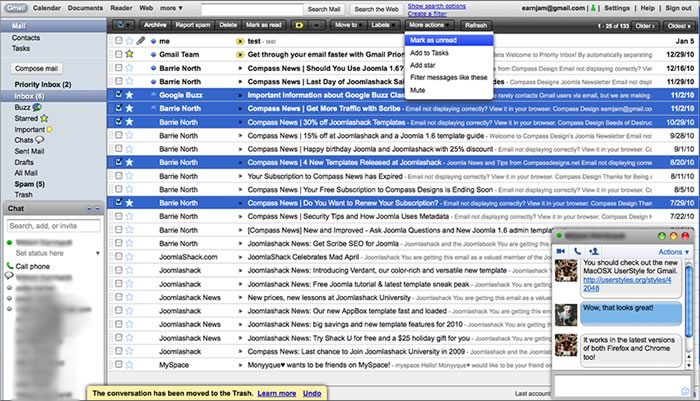
Task: Click importance marker on Gmail Team email
Action: coord(240,54)
